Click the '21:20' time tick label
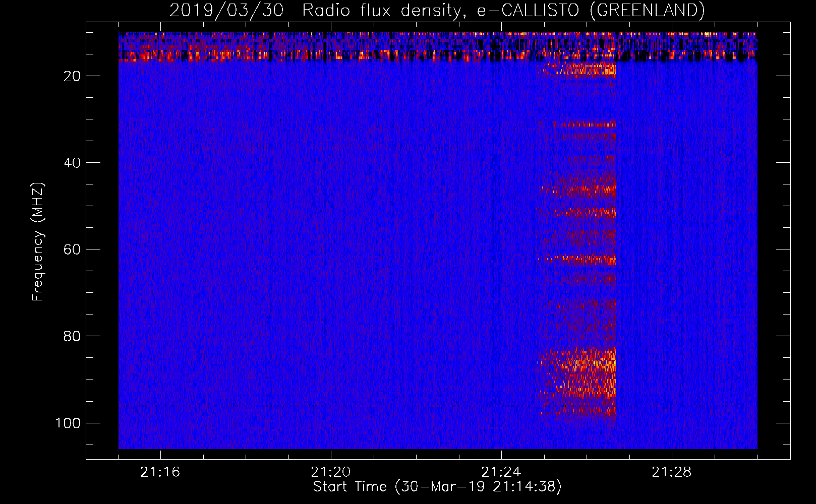Screen dimensions: 816x504 tap(330, 472)
